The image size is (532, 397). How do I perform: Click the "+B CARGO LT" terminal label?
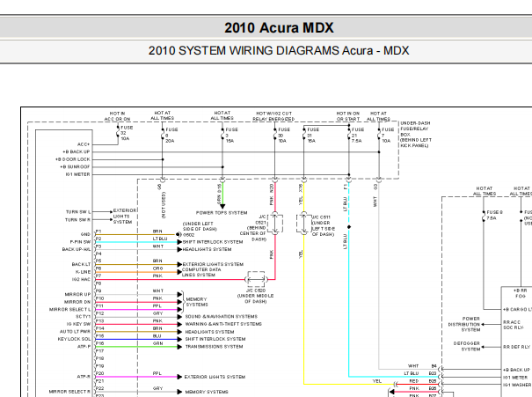pyautogui.click(x=519, y=309)
